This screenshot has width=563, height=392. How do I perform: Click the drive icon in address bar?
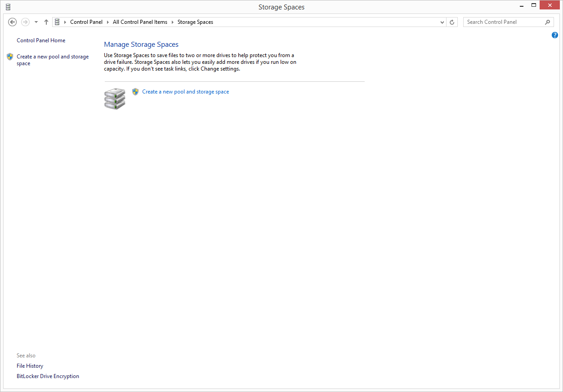[x=57, y=22]
